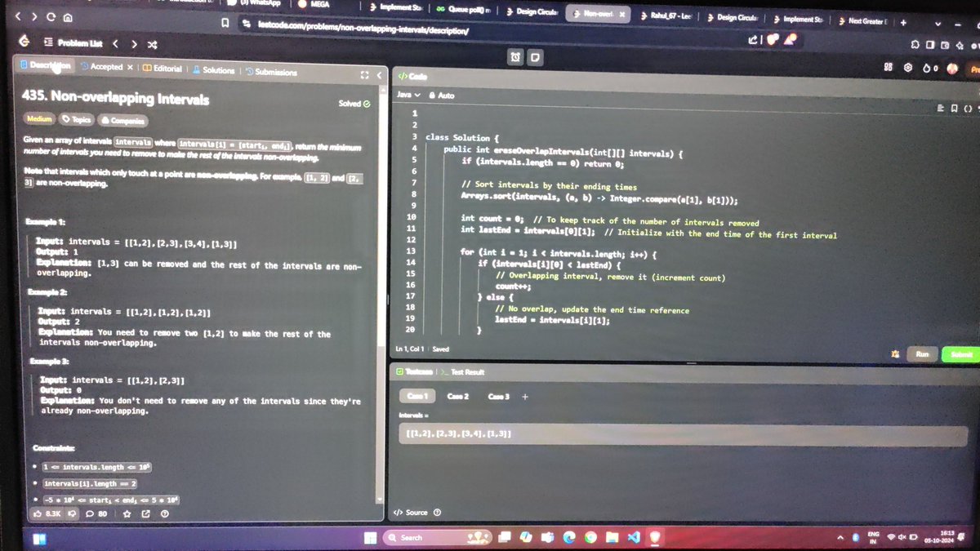Viewport: 980px width, 551px height.
Task: Open the comments showing 80
Action: (x=97, y=514)
